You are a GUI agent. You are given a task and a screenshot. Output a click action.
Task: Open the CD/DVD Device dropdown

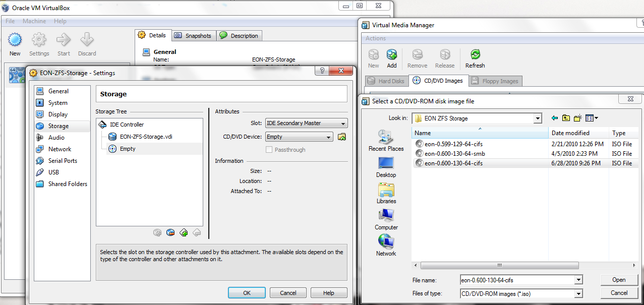click(299, 137)
